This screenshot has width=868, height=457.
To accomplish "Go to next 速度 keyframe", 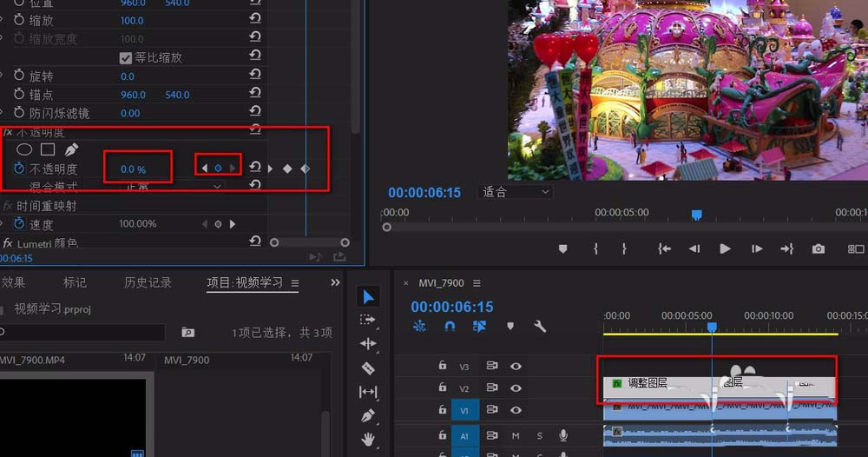I will point(233,224).
